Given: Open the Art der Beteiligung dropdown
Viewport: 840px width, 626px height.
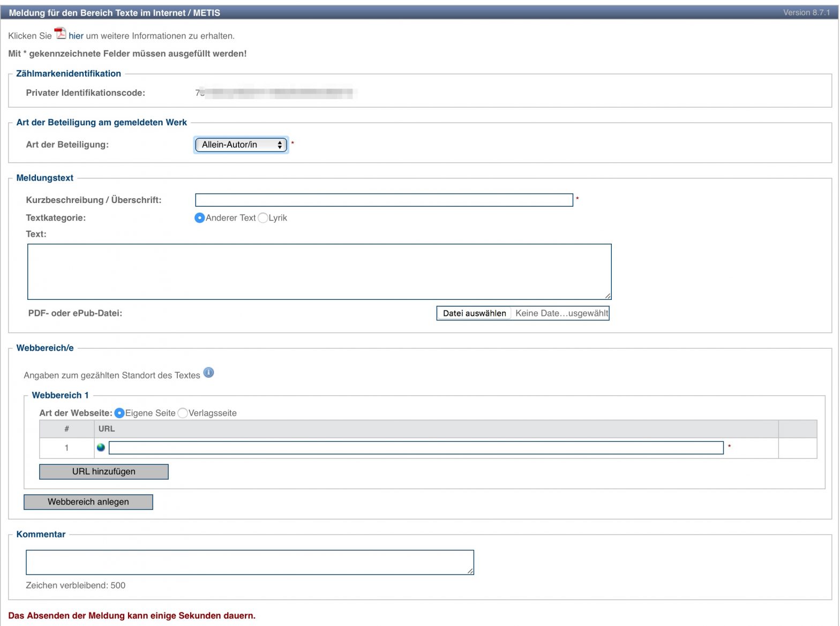Looking at the screenshot, I should 241,145.
